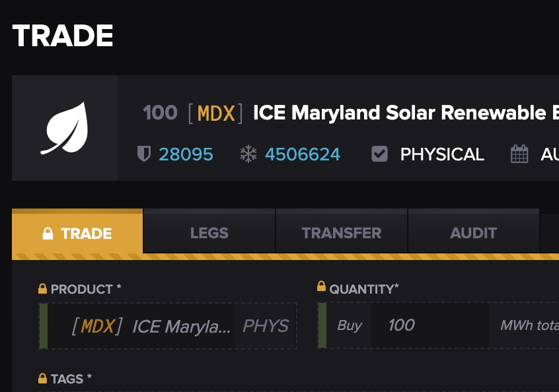
Task: Click the lock icon beside TAGS label
Action: [x=42, y=379]
